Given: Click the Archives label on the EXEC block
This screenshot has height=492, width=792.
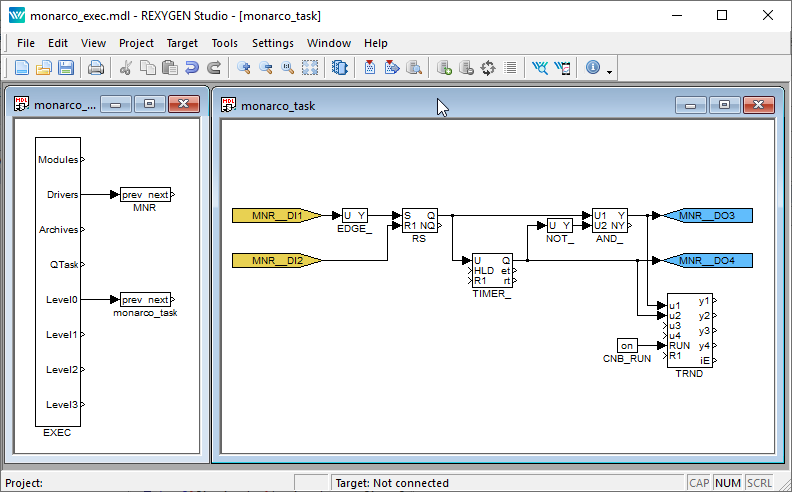Looking at the screenshot, I should [x=59, y=230].
